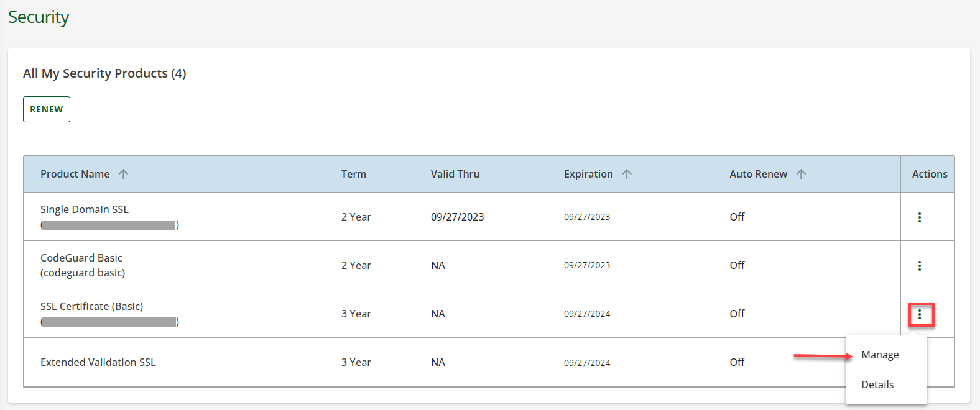This screenshot has width=980, height=410.
Task: Click Auto Renew Off for Single Domain SSL
Action: 737,217
